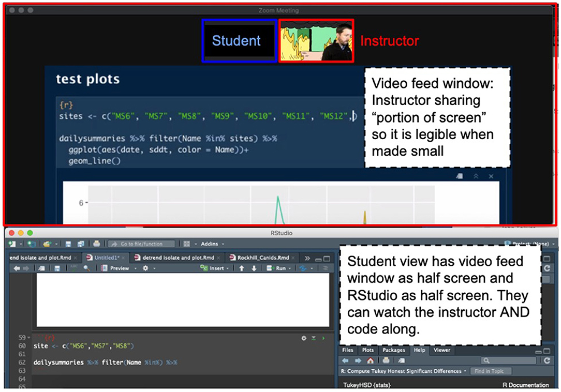The width and height of the screenshot is (561, 392).
Task: Close the Untitled1 tab
Action: pyautogui.click(x=124, y=258)
